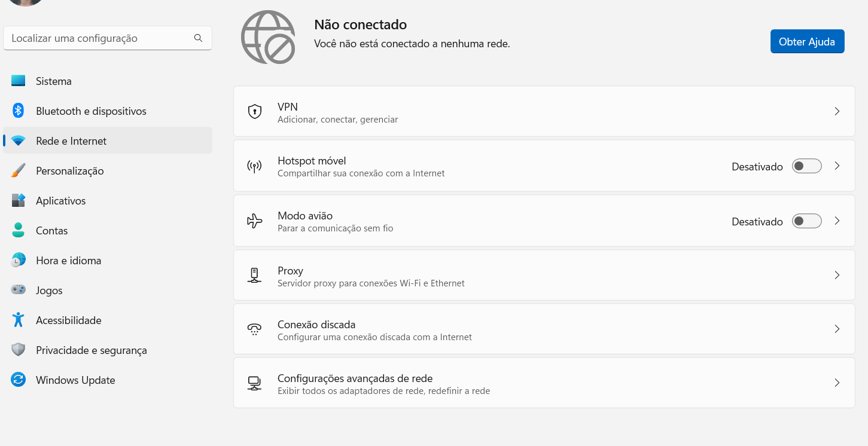Expand the VPN settings chevron
The image size is (868, 446).
point(837,111)
